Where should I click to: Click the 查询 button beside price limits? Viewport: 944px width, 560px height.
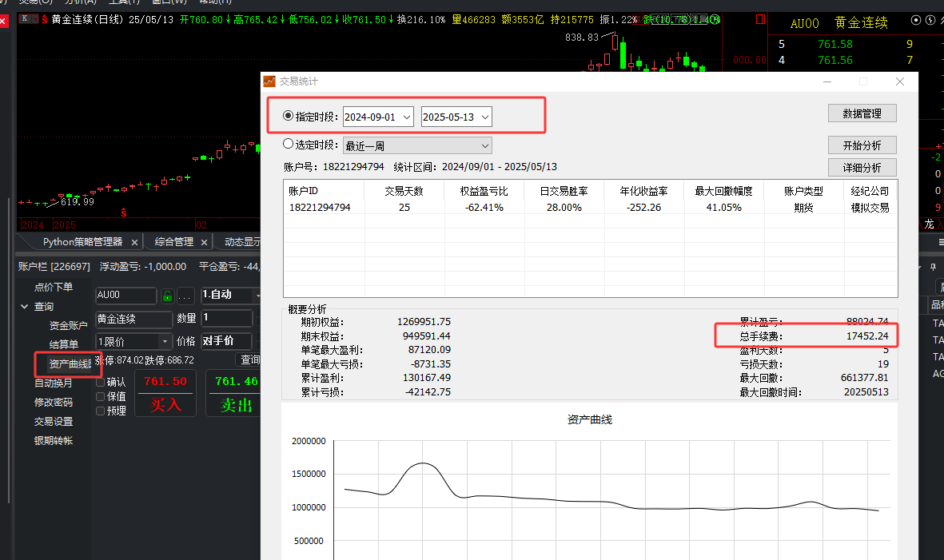249,359
